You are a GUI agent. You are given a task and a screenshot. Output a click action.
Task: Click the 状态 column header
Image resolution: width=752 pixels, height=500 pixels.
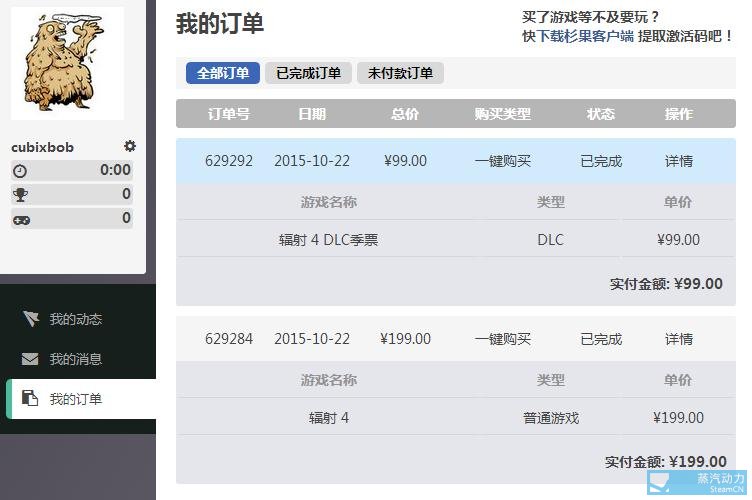pos(600,114)
